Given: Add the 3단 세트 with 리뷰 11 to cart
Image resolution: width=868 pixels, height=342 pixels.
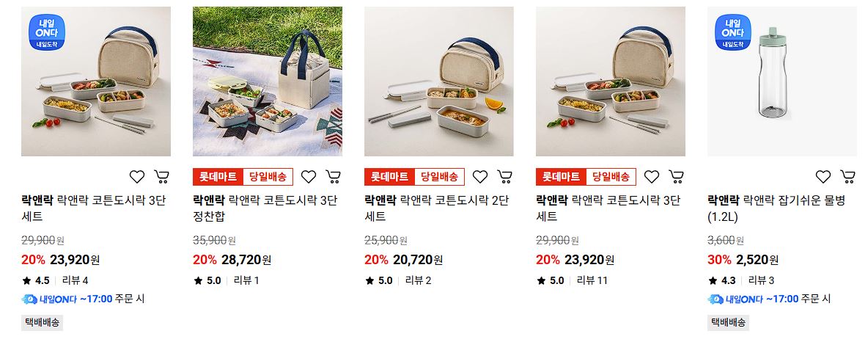Looking at the screenshot, I should (676, 177).
